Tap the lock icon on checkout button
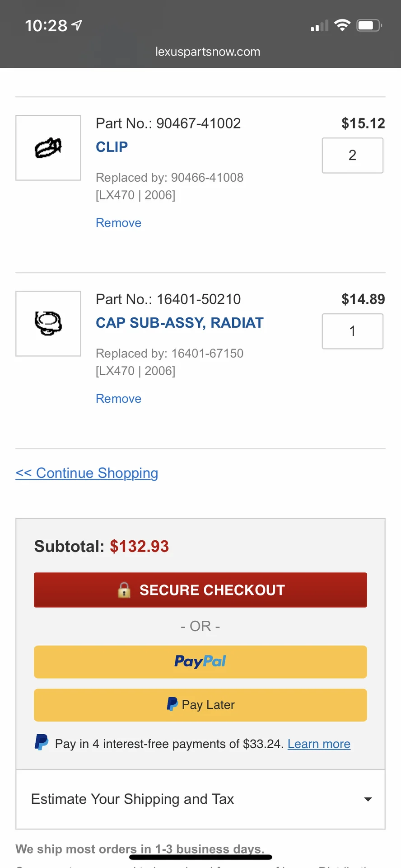Screen dimensions: 401x868 pos(124,590)
